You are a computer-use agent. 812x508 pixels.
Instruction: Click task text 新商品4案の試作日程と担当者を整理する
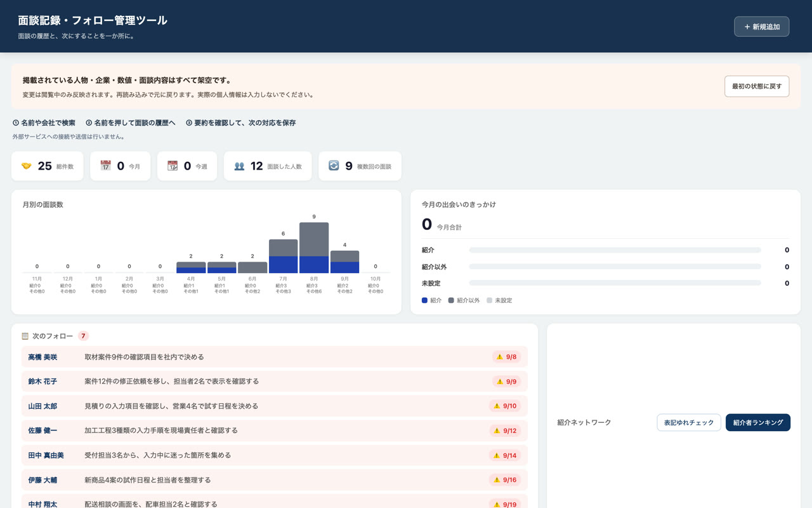[147, 480]
